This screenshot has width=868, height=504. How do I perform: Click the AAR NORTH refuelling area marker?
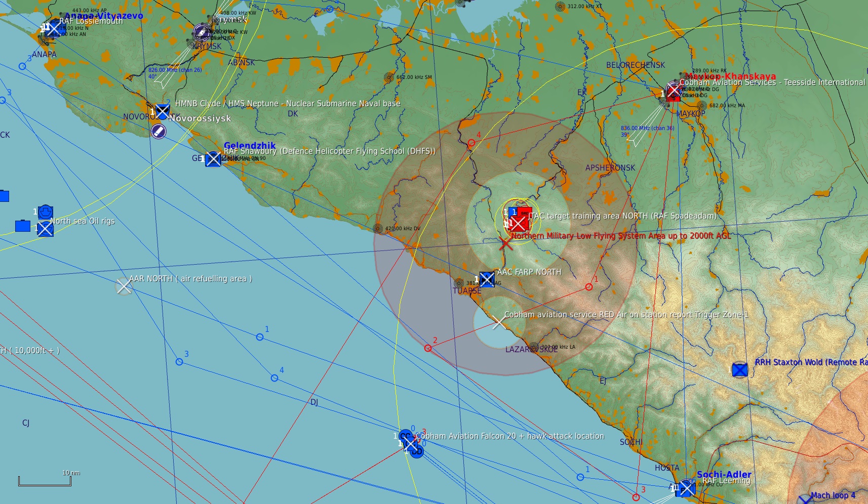tap(123, 286)
